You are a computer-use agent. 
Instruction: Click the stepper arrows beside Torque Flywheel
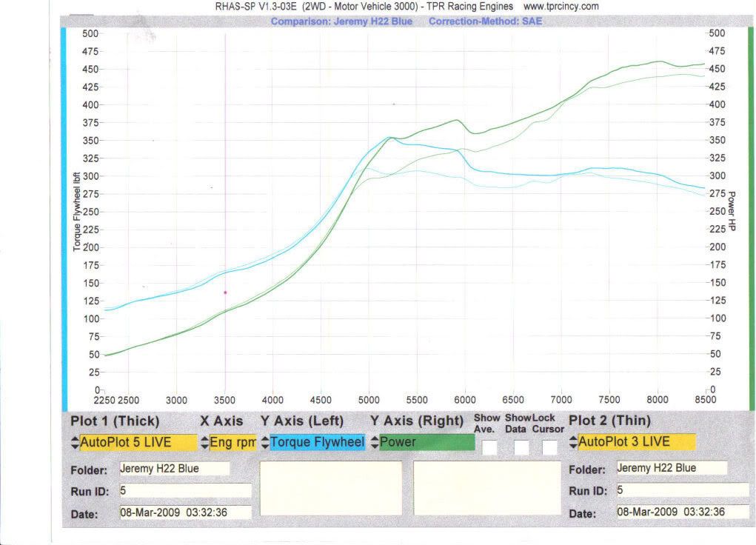265,443
